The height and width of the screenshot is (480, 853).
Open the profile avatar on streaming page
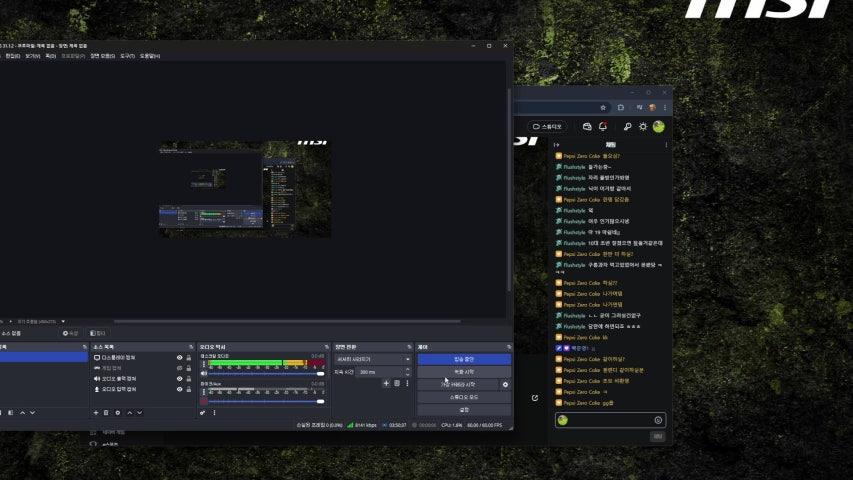(659, 126)
